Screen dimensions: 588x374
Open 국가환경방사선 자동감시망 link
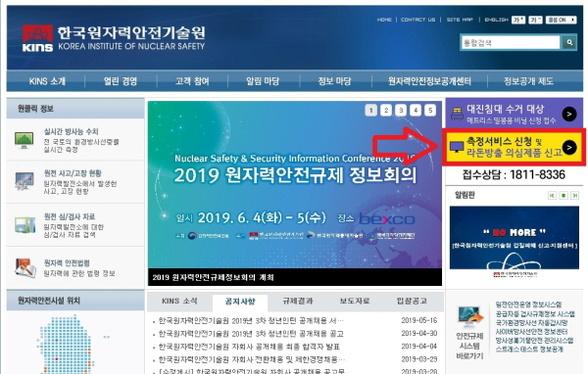pos(531,323)
